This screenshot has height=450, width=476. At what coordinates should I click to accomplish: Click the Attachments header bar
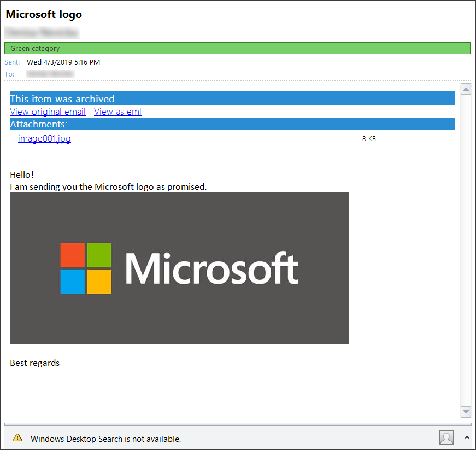232,124
